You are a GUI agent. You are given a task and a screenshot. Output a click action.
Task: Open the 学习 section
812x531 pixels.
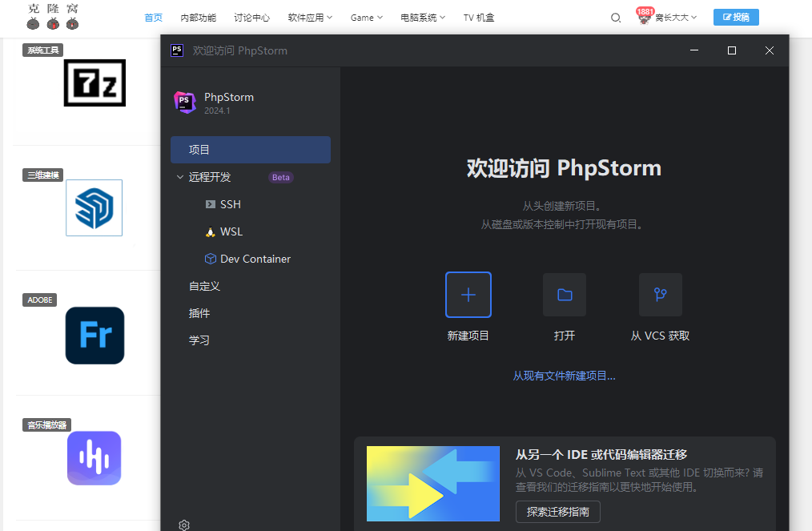click(199, 340)
